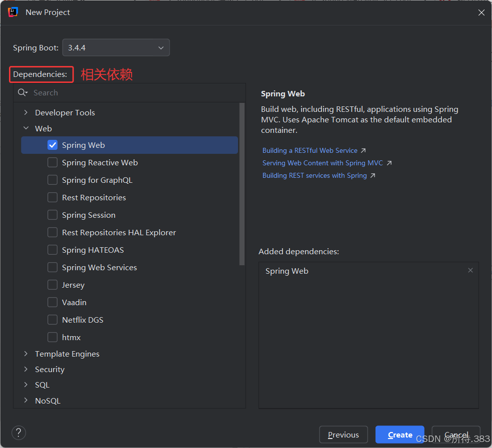492x448 pixels.
Task: Click the Cancel button
Action: click(456, 435)
